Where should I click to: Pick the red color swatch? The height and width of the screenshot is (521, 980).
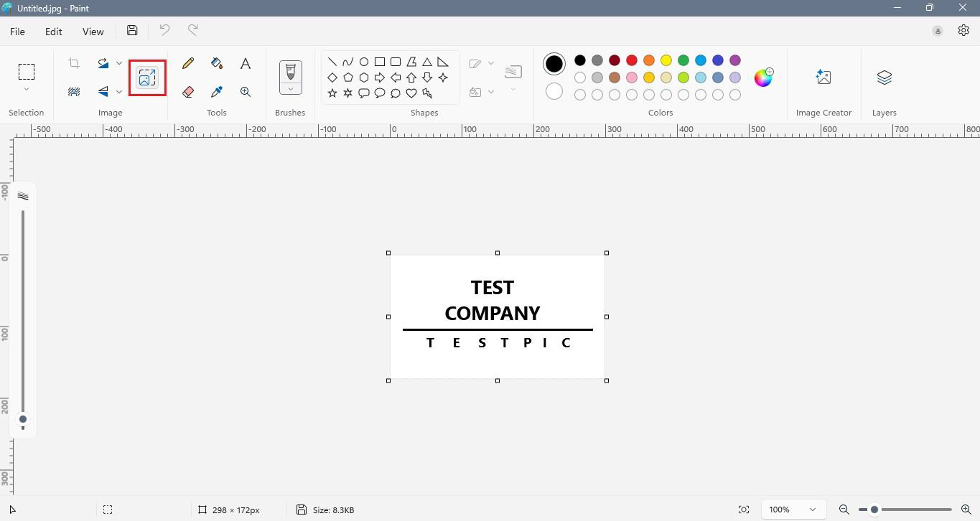pyautogui.click(x=632, y=60)
